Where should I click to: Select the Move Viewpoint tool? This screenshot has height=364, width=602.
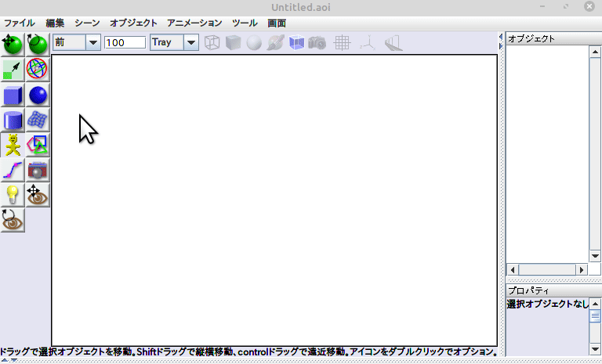tap(38, 195)
